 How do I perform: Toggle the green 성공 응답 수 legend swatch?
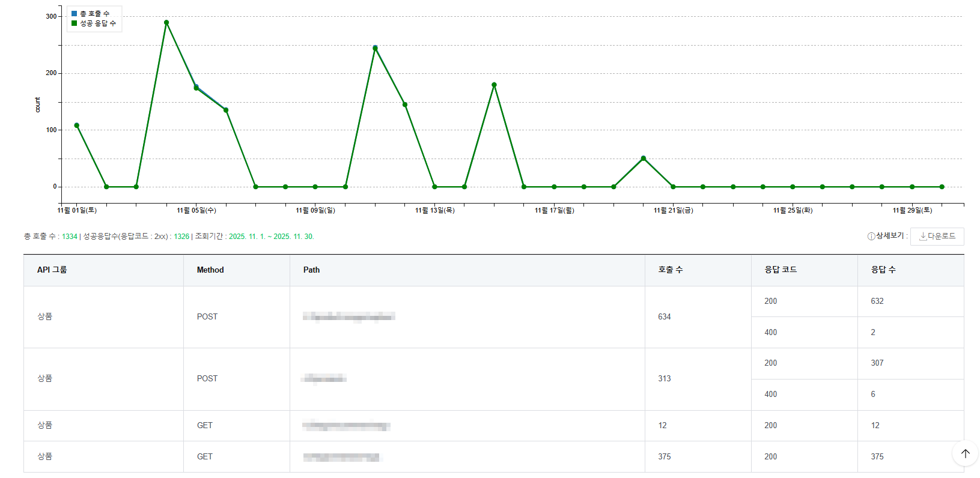click(75, 23)
